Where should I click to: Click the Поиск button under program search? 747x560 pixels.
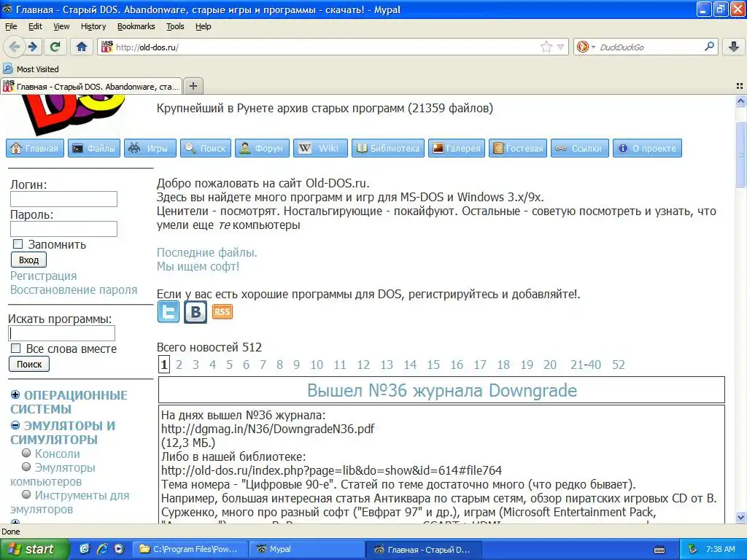pyautogui.click(x=29, y=365)
